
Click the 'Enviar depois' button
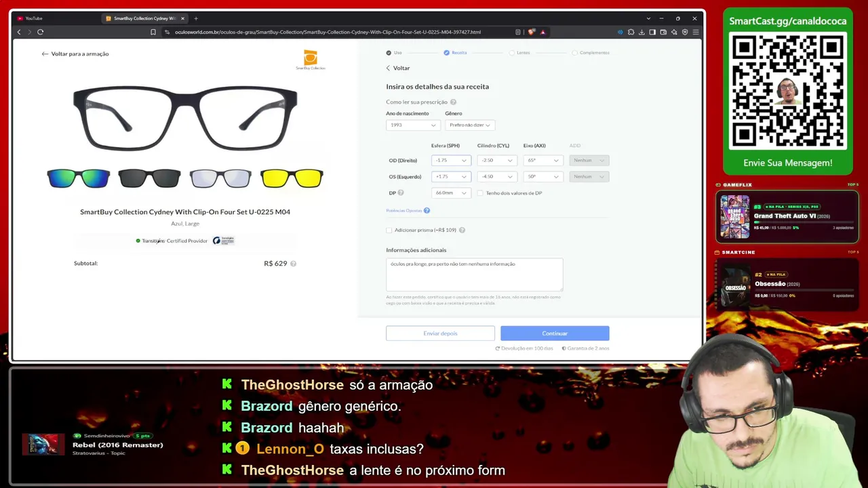click(x=440, y=333)
